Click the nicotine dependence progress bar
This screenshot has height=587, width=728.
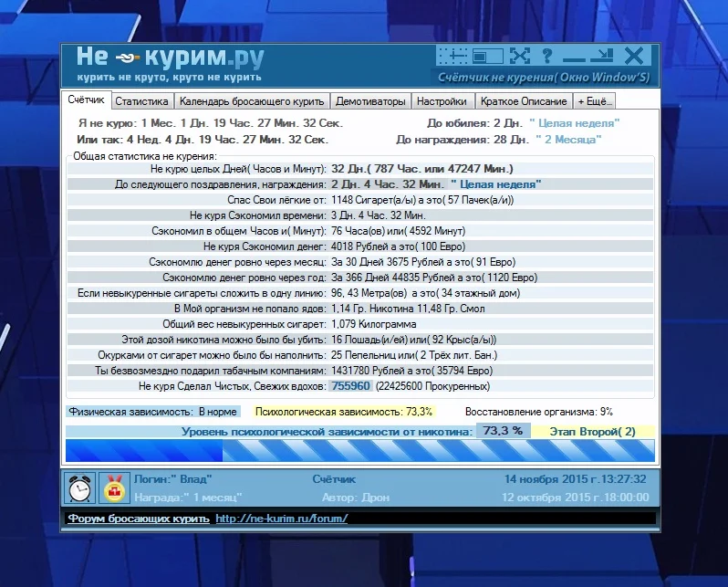click(360, 450)
